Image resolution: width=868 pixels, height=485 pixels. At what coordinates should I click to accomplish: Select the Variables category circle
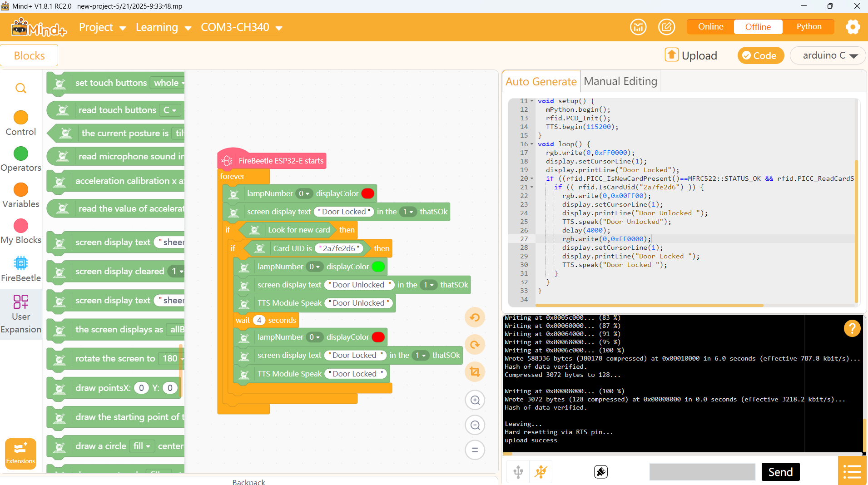coord(21,189)
